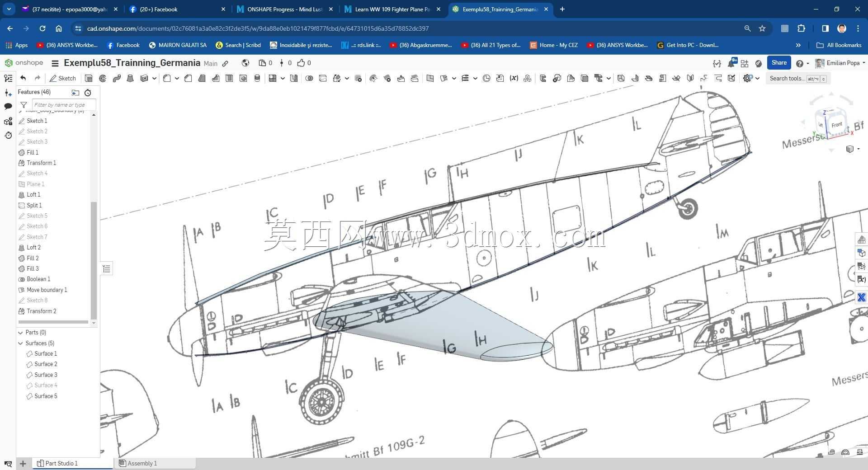The image size is (868, 470).
Task: Select the Thicken tool
Action: coord(144,78)
